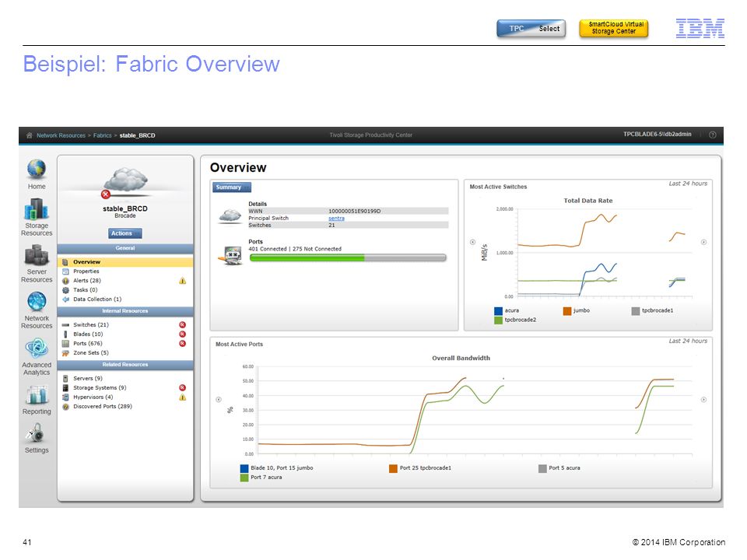This screenshot has height=560, width=747.
Task: Click the ports connectivity icon in Summary
Action: [231, 255]
